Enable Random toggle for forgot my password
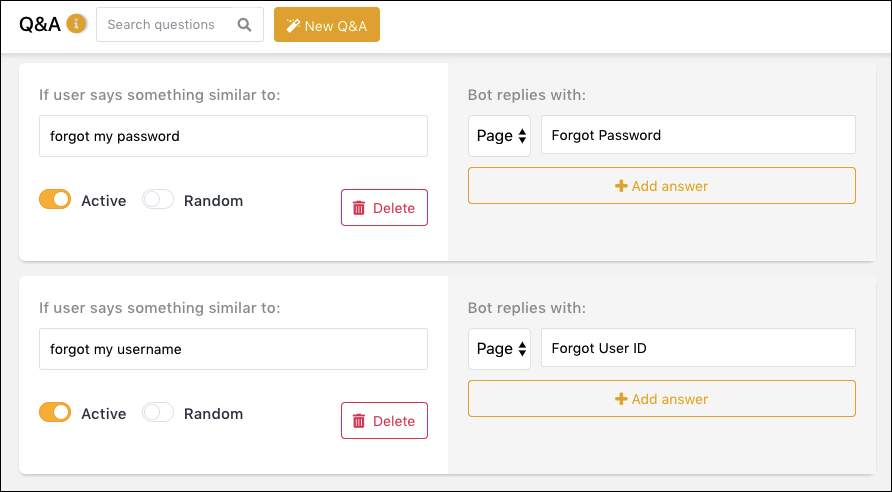The image size is (892, 492). [158, 200]
